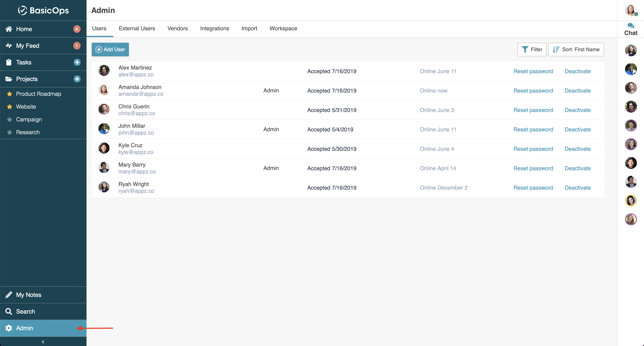The image size is (644, 346).
Task: Open your profile avatar at top right
Action: [x=631, y=10]
